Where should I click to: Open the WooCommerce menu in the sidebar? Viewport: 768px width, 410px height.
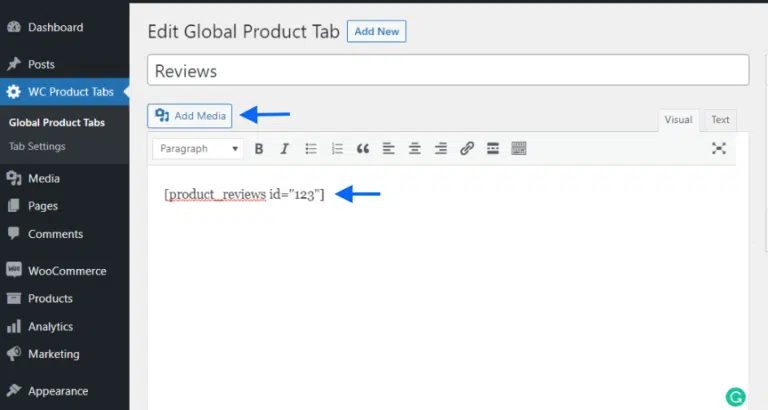67,271
